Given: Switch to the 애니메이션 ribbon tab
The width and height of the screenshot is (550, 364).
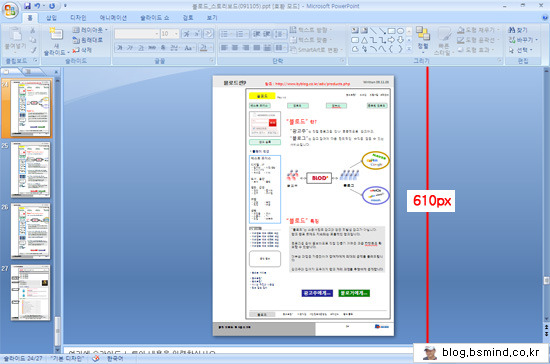Looking at the screenshot, I should click(113, 17).
